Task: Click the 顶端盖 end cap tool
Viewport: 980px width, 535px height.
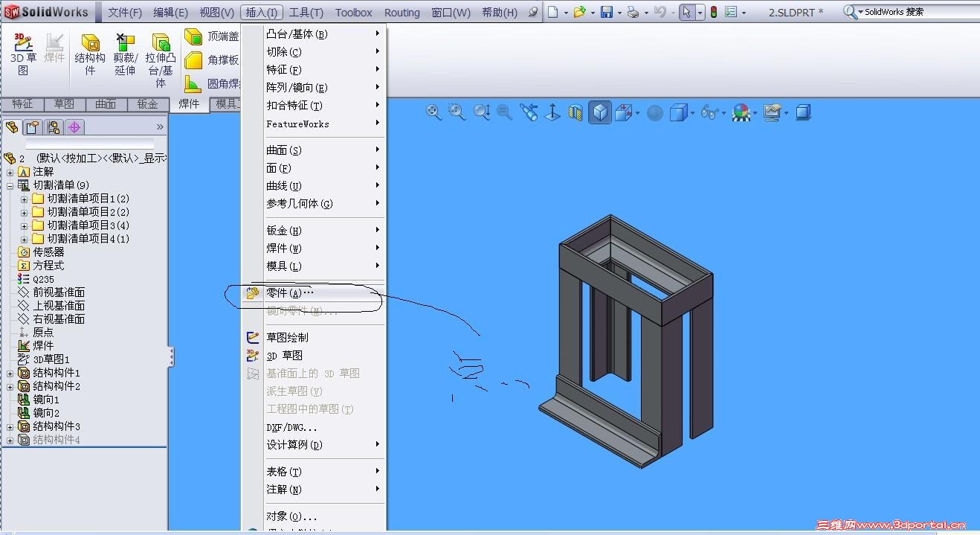Action: (x=212, y=36)
